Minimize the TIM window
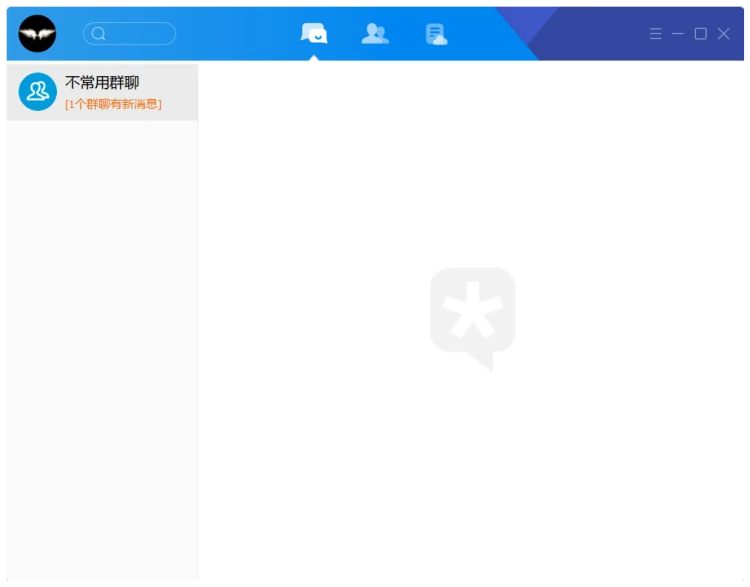750x587 pixels. (678, 34)
